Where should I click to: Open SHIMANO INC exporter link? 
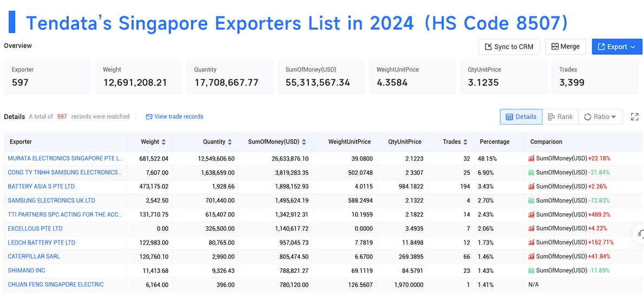(x=27, y=270)
